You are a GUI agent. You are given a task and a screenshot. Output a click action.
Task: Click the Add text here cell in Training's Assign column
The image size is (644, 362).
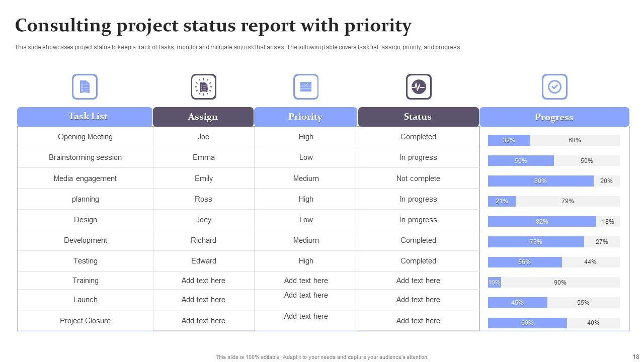click(203, 281)
